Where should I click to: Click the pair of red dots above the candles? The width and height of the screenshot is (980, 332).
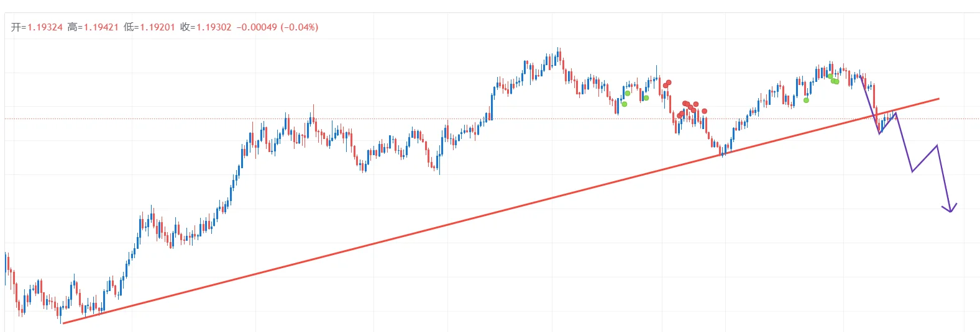pos(667,84)
